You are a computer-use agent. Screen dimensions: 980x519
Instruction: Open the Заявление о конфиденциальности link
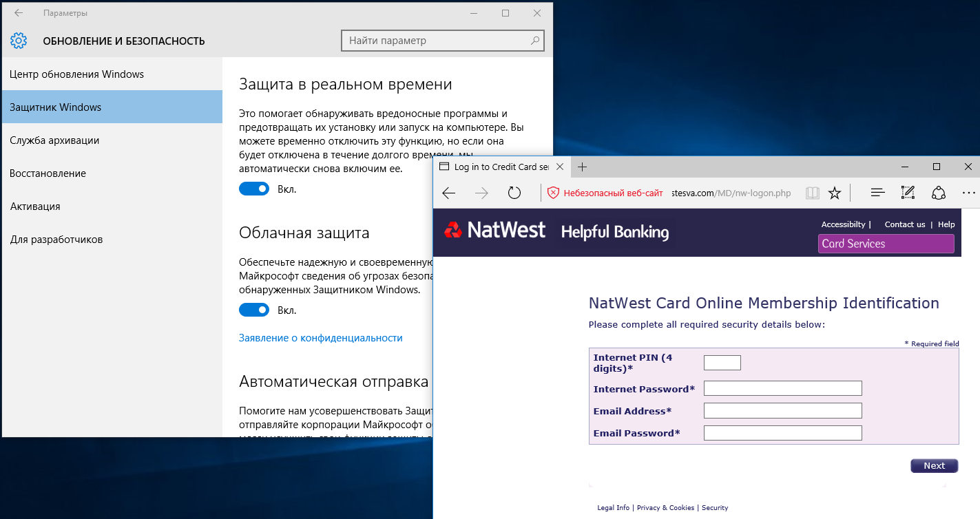321,338
